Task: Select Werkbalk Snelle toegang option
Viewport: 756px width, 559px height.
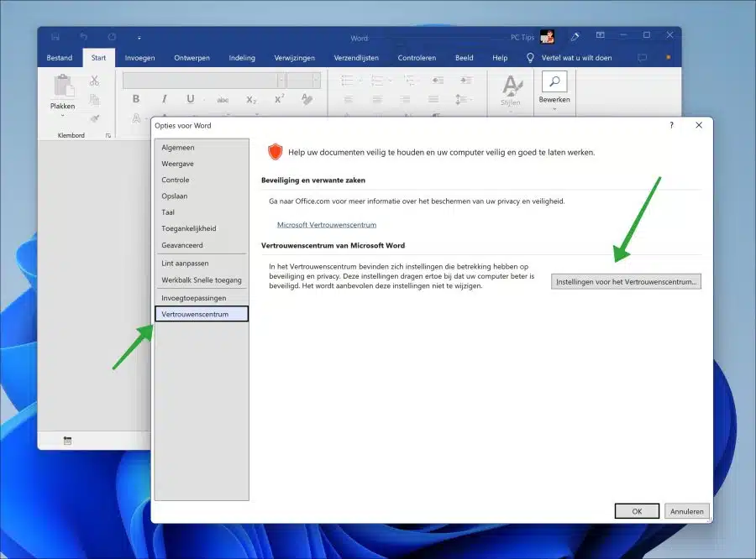Action: (202, 280)
